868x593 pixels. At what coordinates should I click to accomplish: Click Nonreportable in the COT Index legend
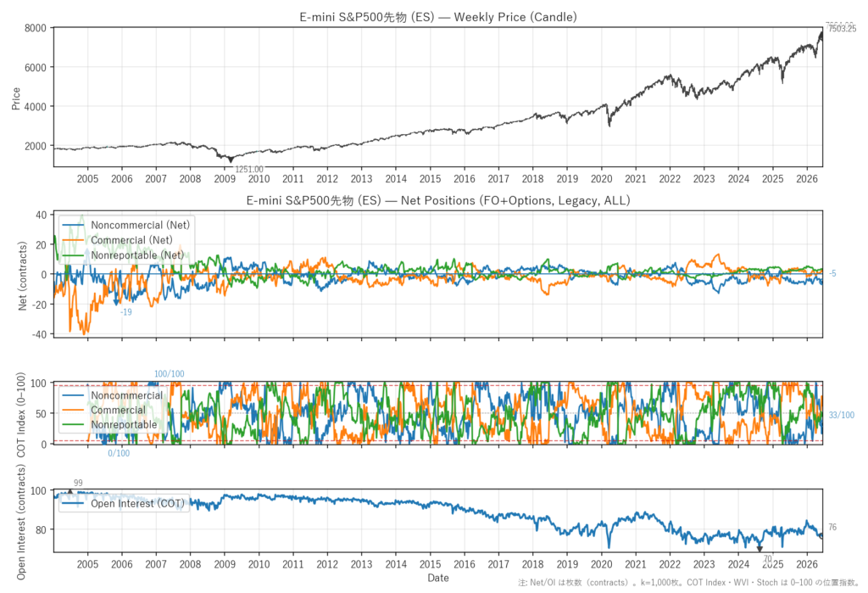[x=124, y=424]
